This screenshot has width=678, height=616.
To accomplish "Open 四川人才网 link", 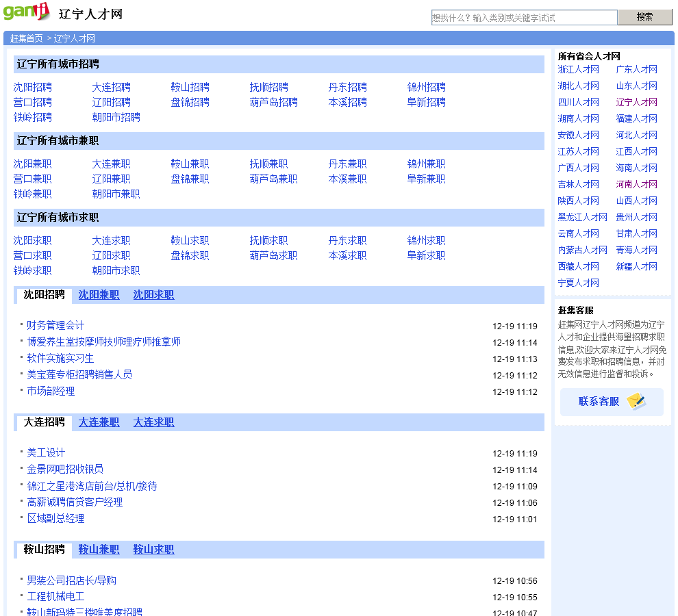I will point(578,103).
